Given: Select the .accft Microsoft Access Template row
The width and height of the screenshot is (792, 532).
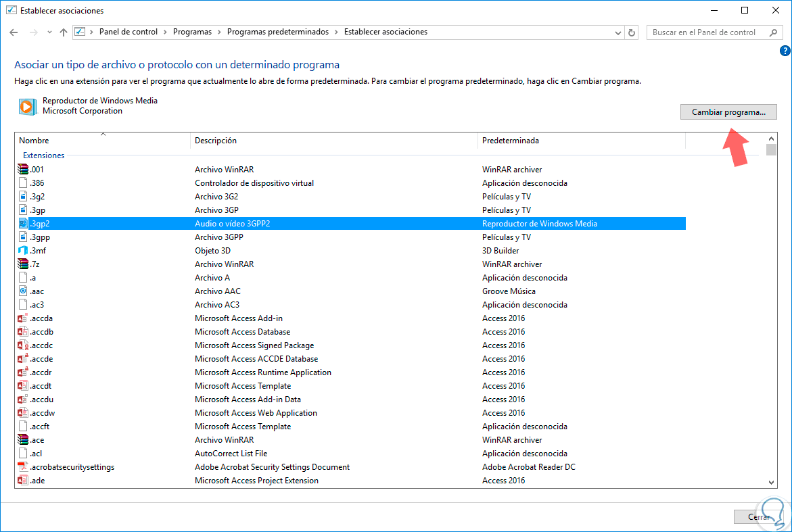Looking at the screenshot, I should coord(350,427).
